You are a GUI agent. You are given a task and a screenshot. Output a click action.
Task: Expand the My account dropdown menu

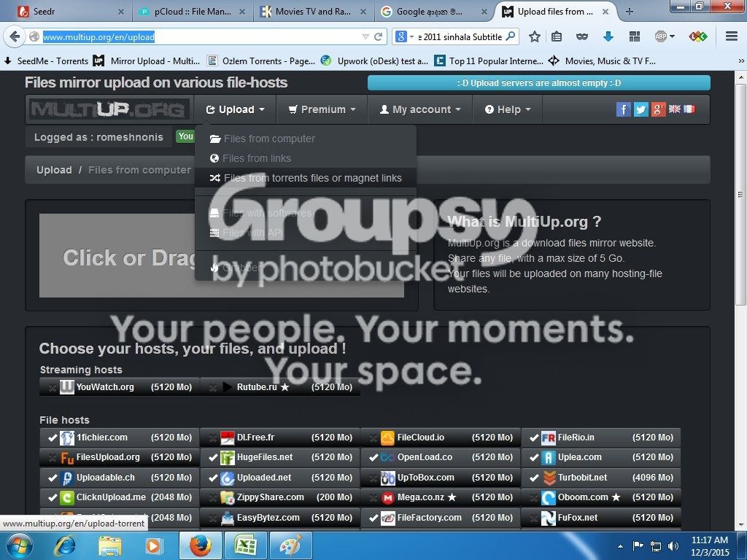pos(420,109)
